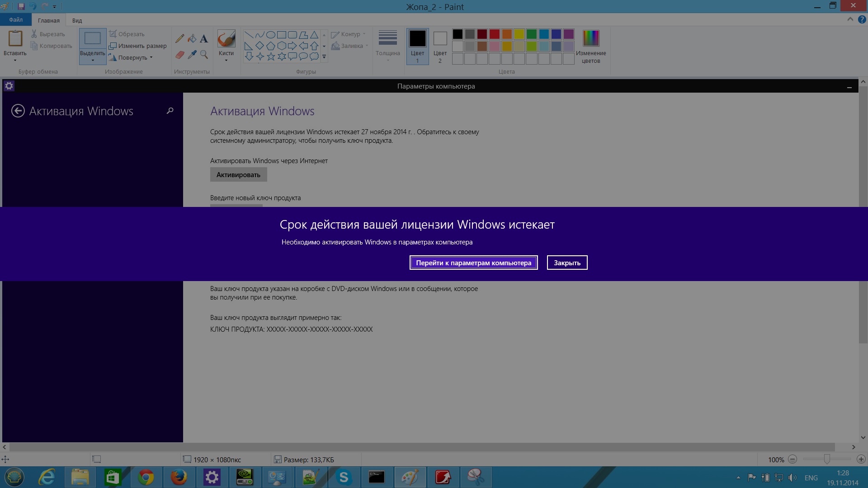
Task: Open the Заливка fill dropdown
Action: (349, 46)
